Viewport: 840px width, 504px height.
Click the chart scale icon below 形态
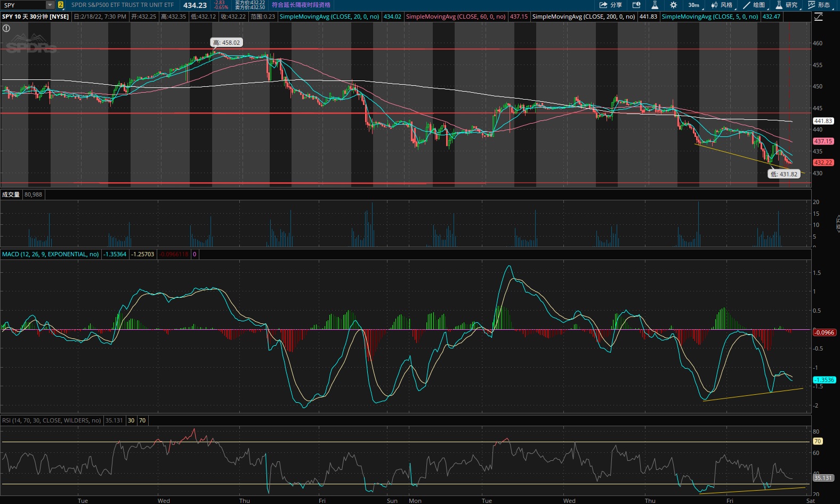tap(819, 17)
